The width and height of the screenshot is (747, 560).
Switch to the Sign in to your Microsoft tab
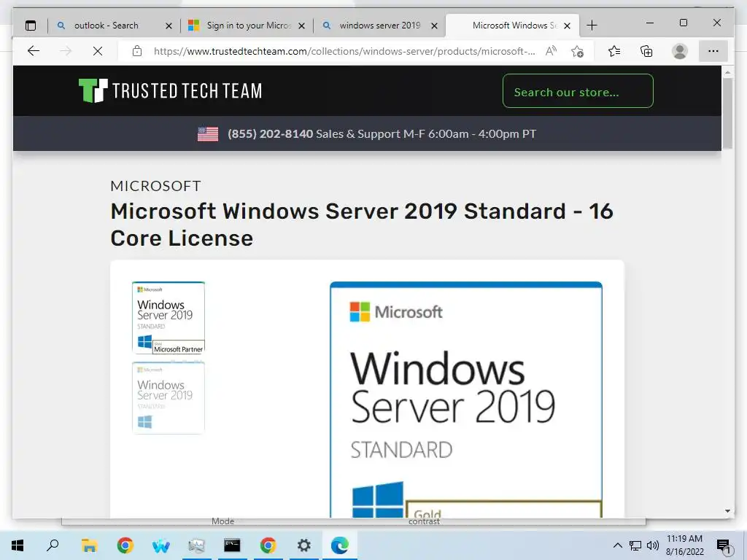click(247, 26)
